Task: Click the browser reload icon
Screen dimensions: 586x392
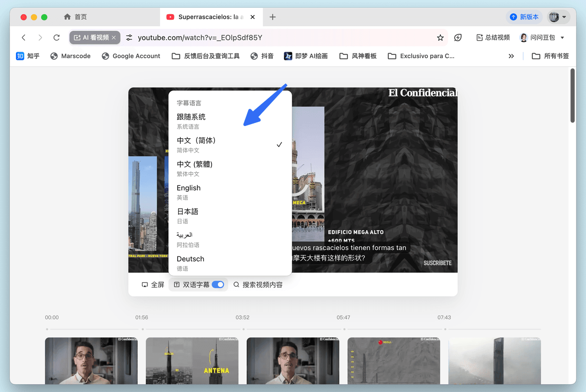Action: (56, 38)
